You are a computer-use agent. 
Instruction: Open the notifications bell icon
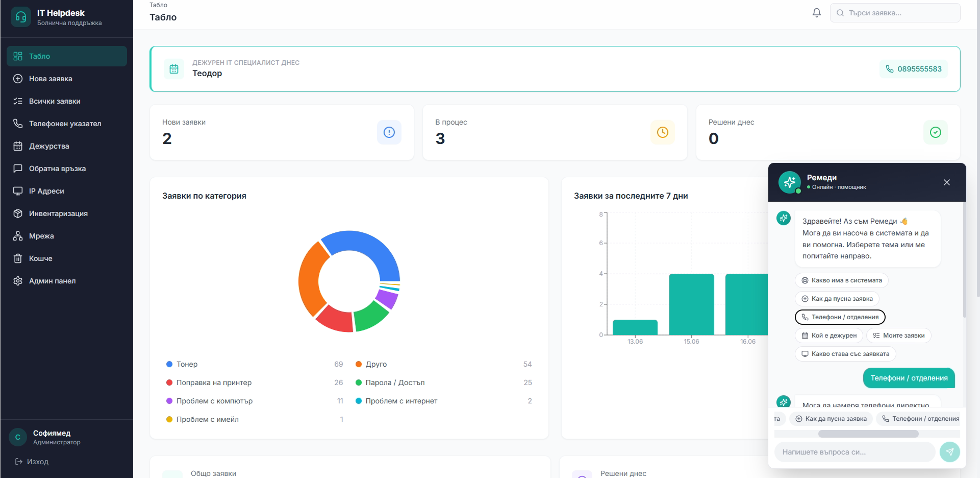(817, 13)
